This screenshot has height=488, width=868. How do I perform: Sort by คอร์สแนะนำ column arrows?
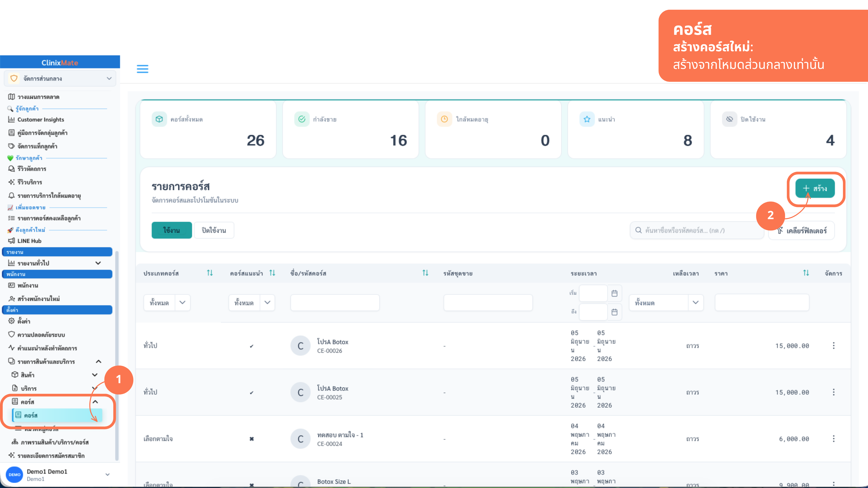272,273
